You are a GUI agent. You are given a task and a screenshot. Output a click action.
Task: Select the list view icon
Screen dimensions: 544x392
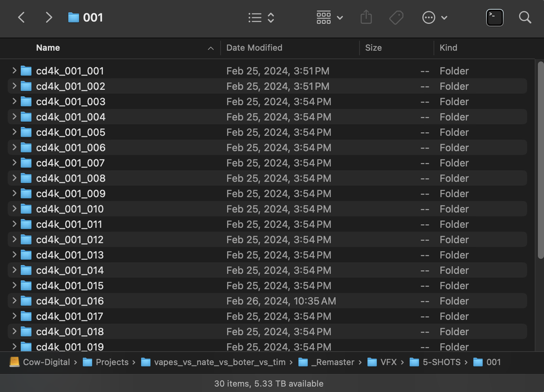click(254, 17)
